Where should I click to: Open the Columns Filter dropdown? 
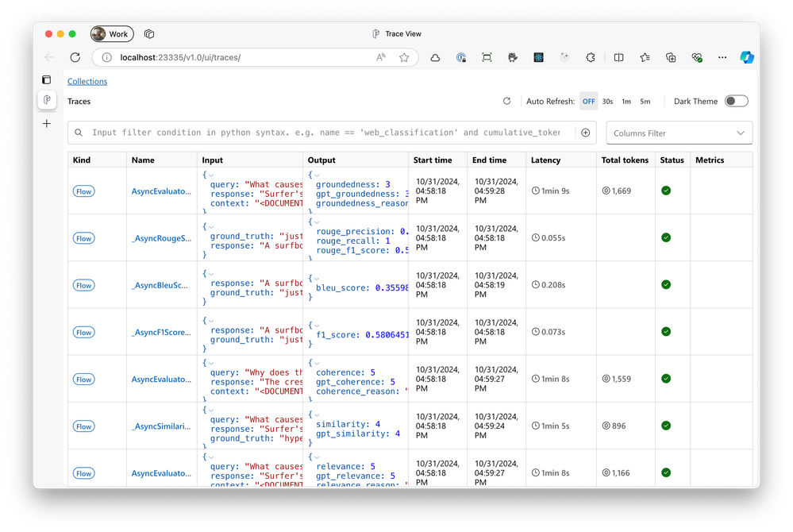click(679, 133)
